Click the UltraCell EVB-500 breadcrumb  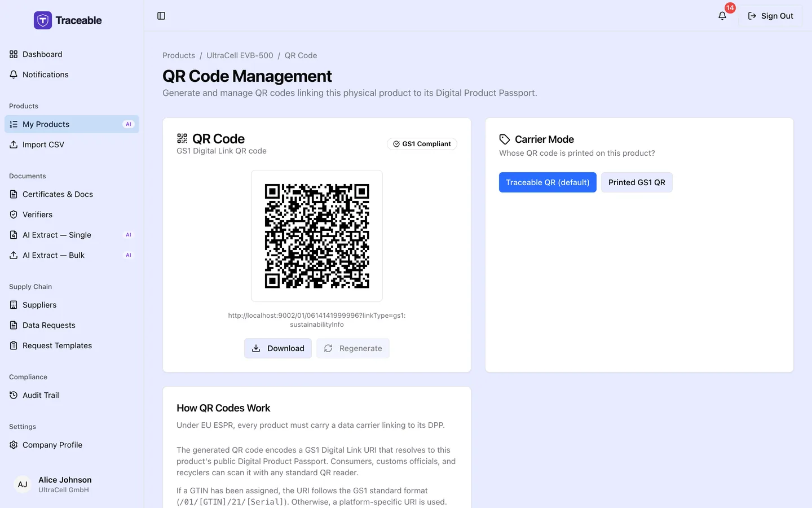click(x=240, y=55)
